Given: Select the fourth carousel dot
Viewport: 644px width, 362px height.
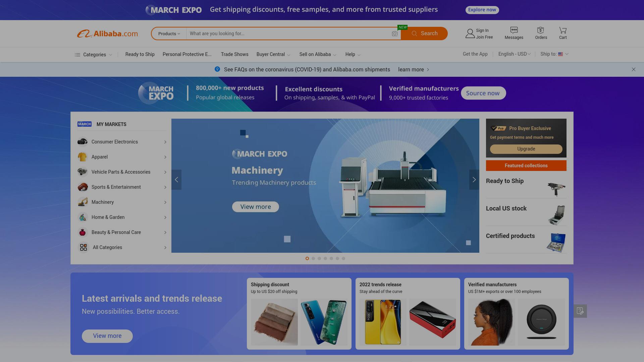Looking at the screenshot, I should pyautogui.click(x=325, y=258).
